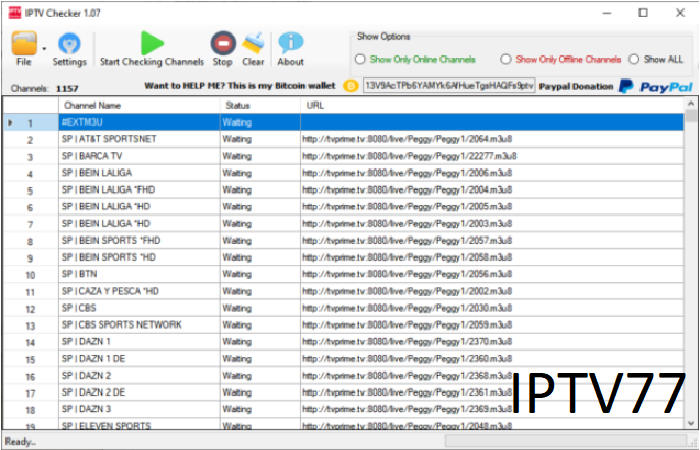Click the Bitcoin wallet address field
The height and width of the screenshot is (450, 700).
coord(449,86)
